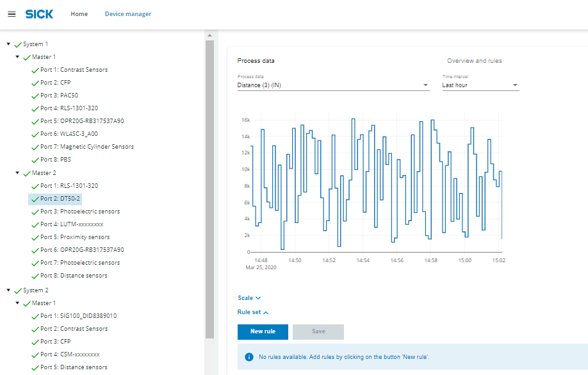Click the scroll up arrow of the device tree
The width and height of the screenshot is (588, 375).
pos(209,35)
